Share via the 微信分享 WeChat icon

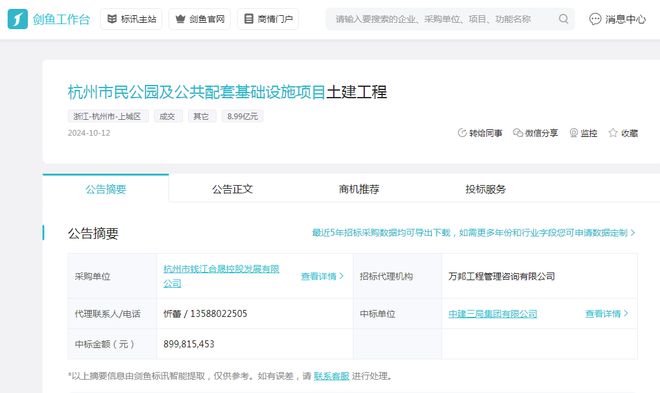[518, 133]
